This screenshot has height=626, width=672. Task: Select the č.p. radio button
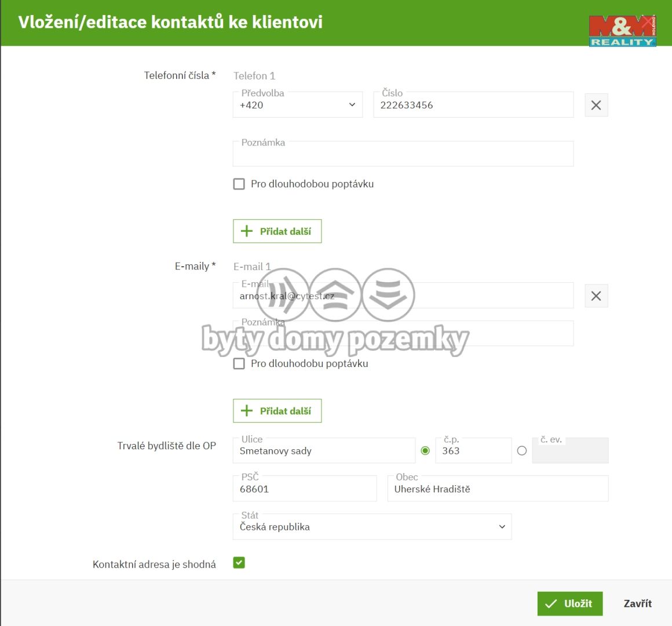pyautogui.click(x=425, y=451)
